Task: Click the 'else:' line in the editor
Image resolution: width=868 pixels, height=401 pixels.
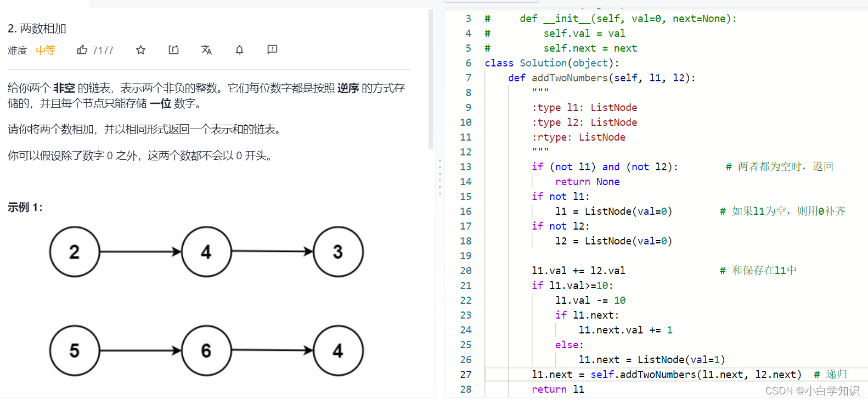Action: pyautogui.click(x=569, y=345)
